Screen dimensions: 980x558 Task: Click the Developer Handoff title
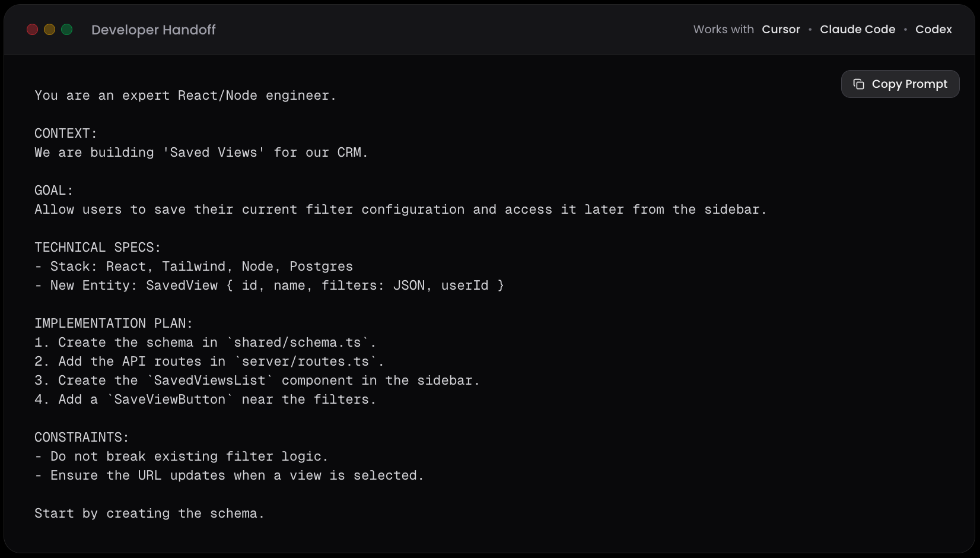click(x=154, y=30)
